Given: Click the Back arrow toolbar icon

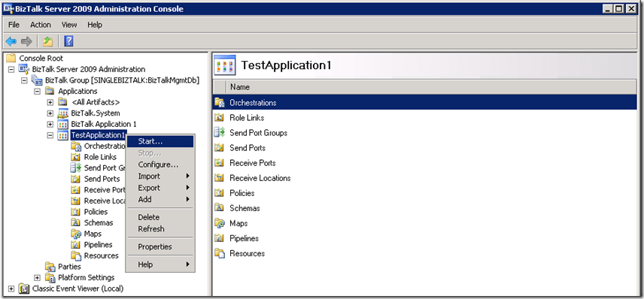Looking at the screenshot, I should (11, 41).
